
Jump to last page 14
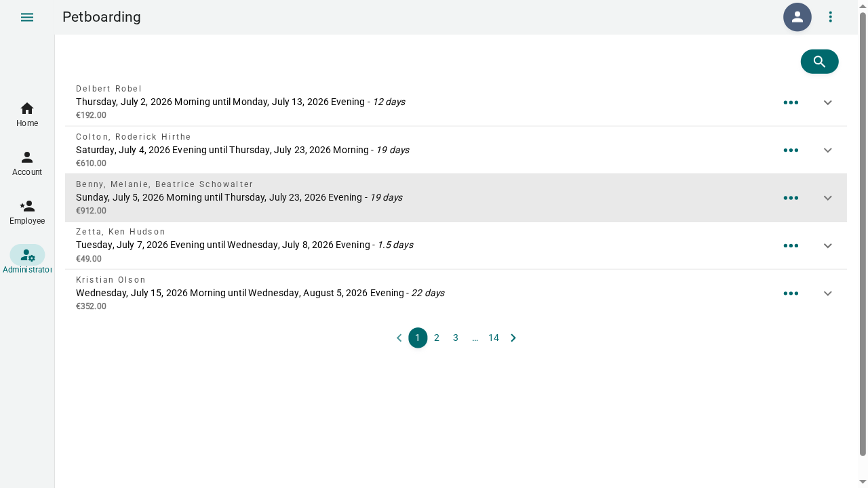[x=494, y=338]
